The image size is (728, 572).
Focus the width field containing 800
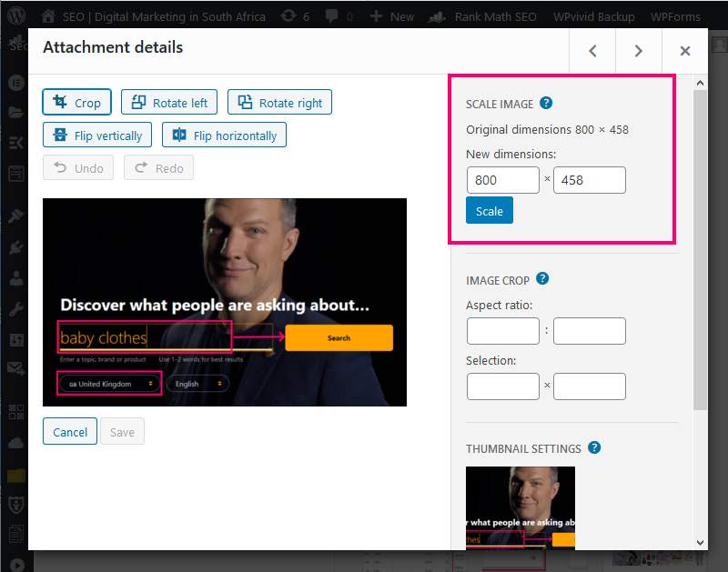pos(503,180)
